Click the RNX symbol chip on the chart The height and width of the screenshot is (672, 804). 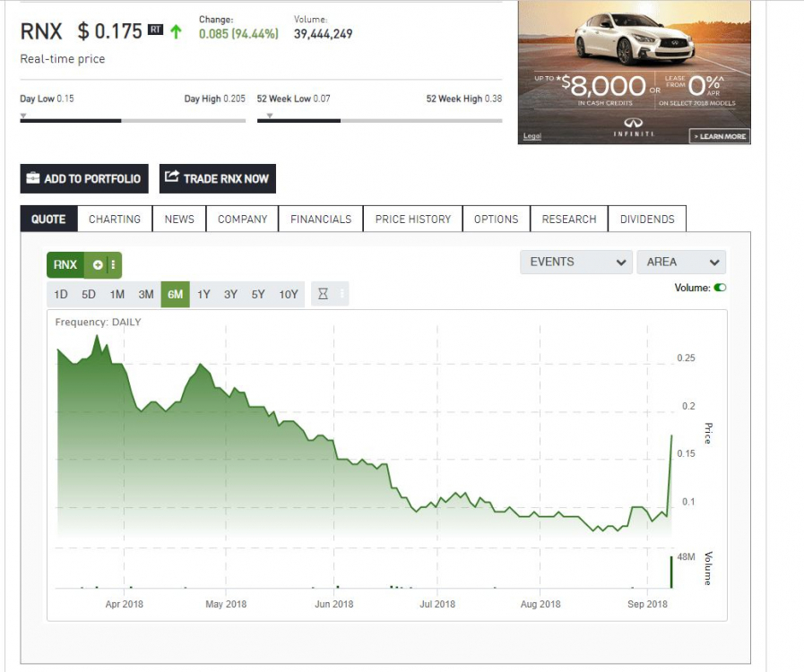pos(65,265)
